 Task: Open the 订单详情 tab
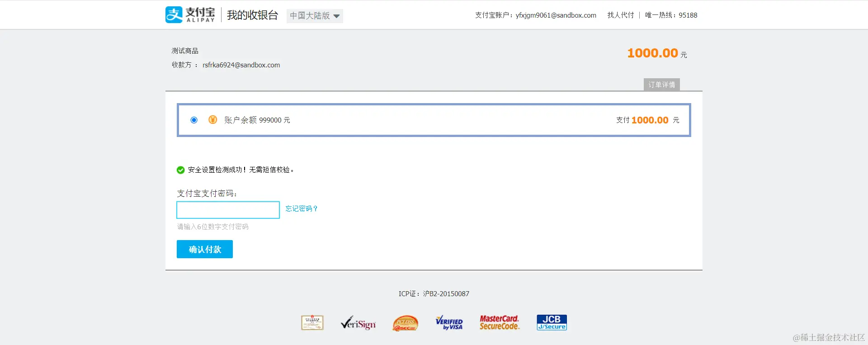[662, 85]
